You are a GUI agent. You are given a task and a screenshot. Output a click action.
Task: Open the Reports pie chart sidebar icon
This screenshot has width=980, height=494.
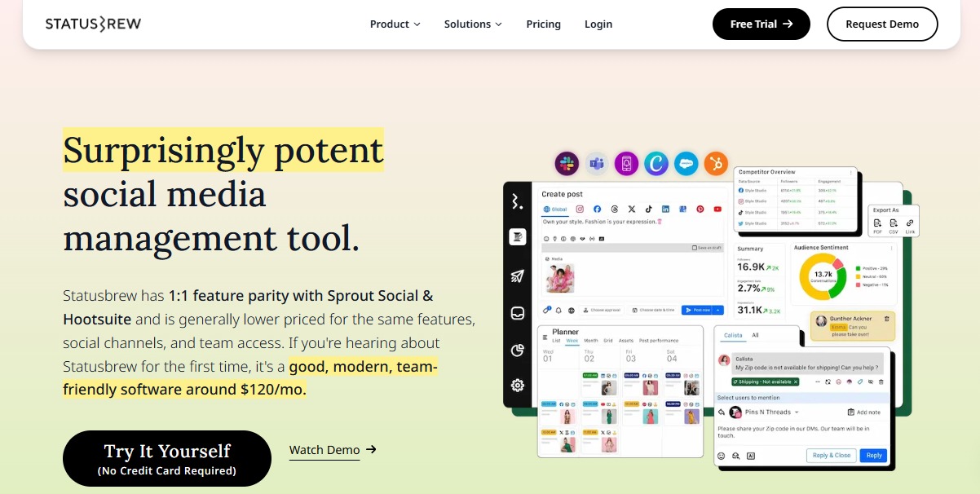[x=517, y=351]
